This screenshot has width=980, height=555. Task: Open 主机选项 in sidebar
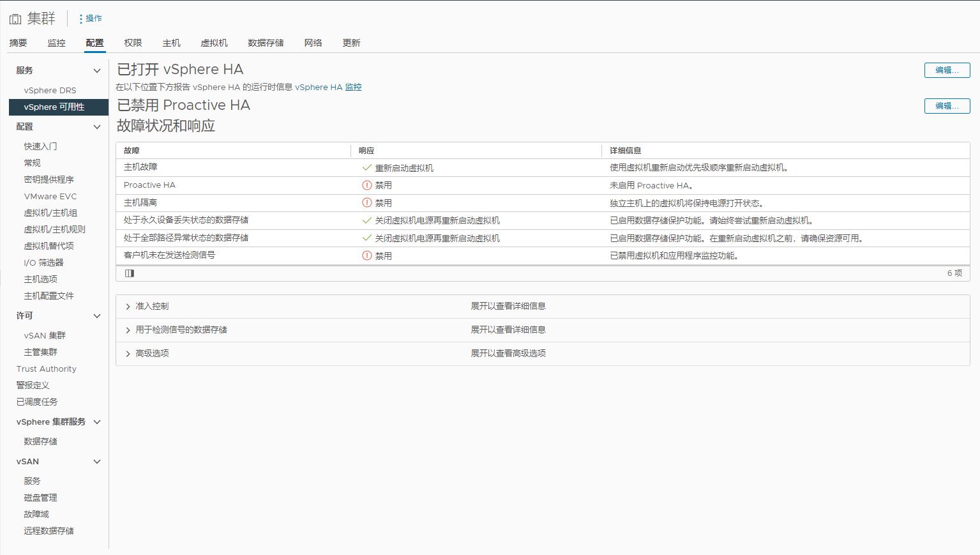(41, 279)
